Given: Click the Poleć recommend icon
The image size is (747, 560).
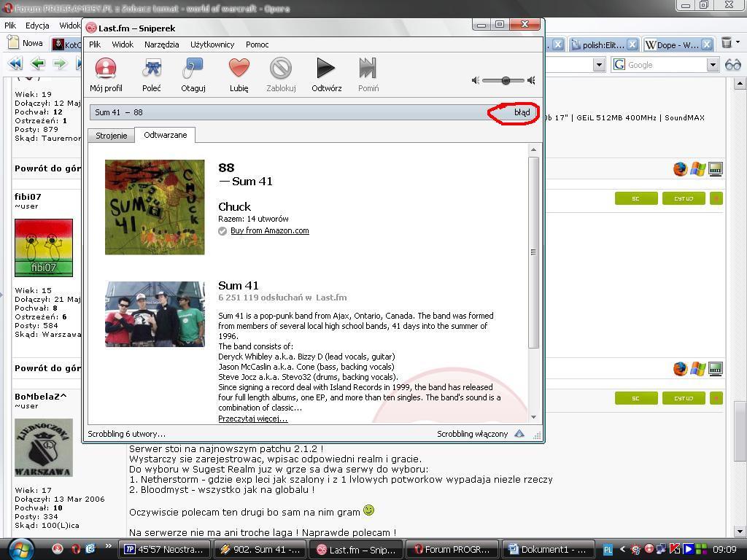Looking at the screenshot, I should [152, 68].
